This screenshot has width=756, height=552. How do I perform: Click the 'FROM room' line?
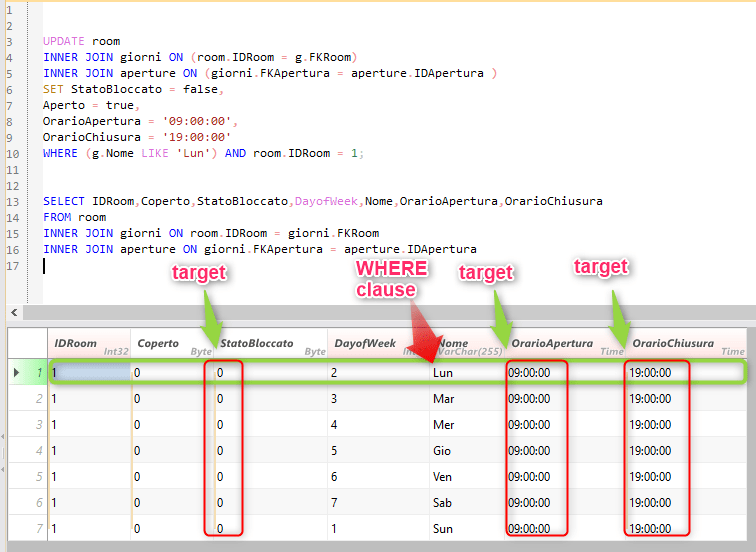[75, 217]
